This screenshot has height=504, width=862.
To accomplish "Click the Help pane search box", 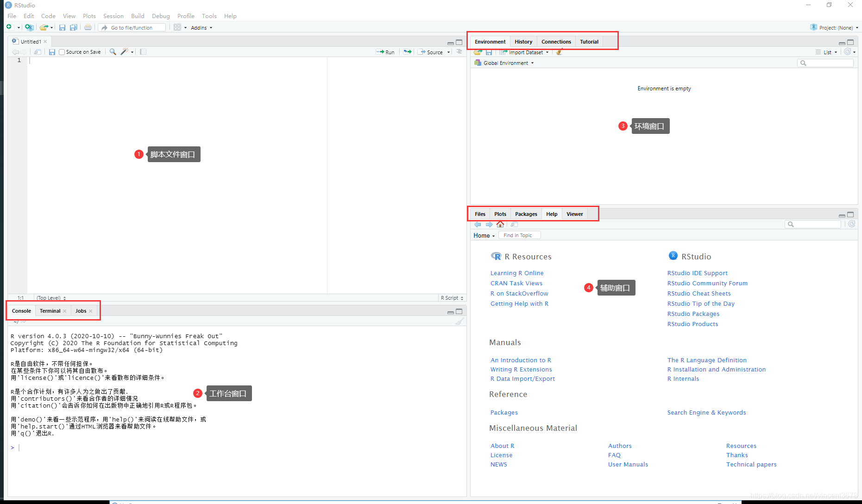I will coord(813,224).
